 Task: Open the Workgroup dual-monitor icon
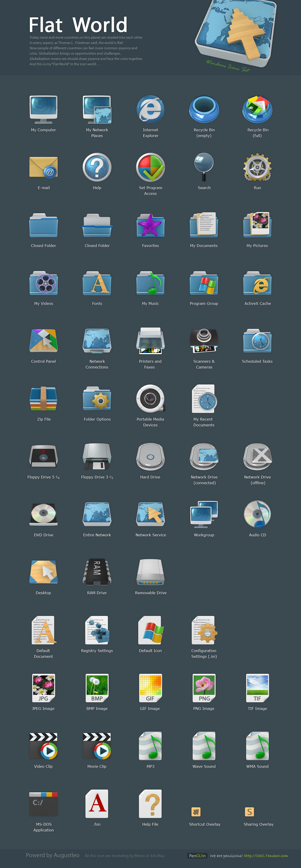tap(204, 514)
